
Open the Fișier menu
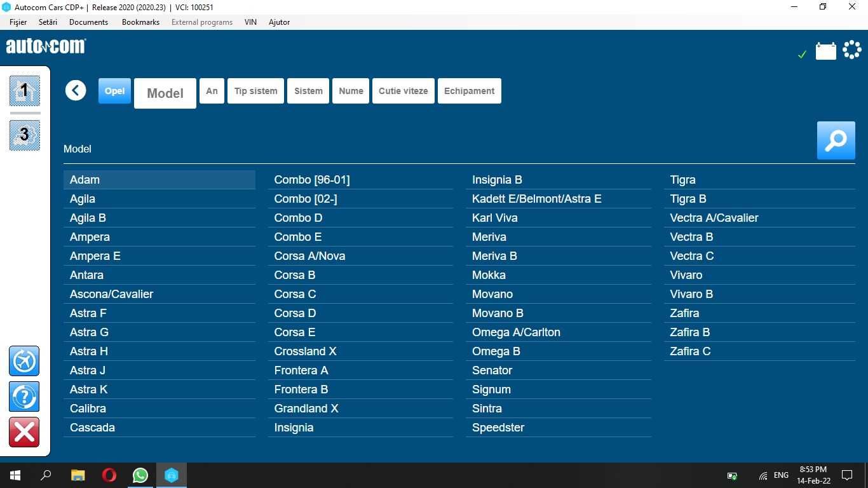(x=18, y=22)
